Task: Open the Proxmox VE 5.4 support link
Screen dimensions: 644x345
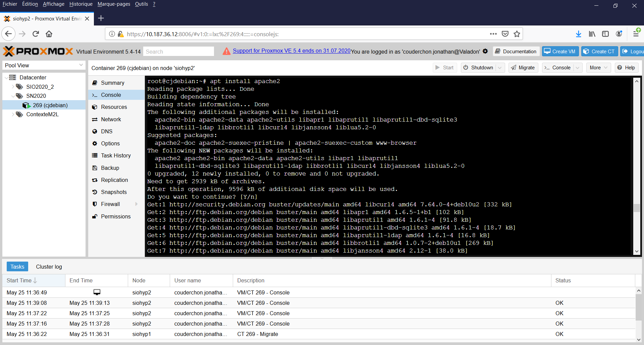Action: tap(291, 51)
